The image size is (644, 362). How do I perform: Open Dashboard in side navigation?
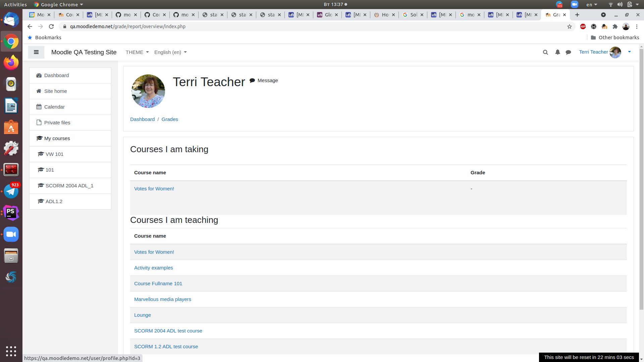(x=70, y=75)
